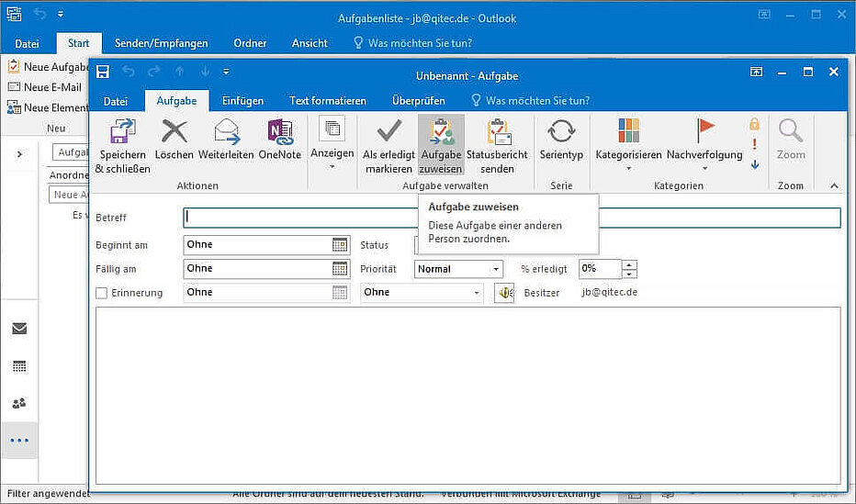Choose reminder sound speaker icon

tap(504, 293)
